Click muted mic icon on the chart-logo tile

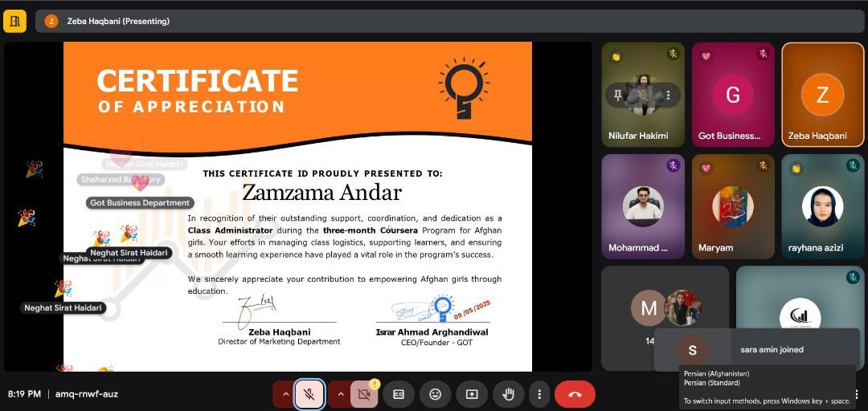(853, 277)
